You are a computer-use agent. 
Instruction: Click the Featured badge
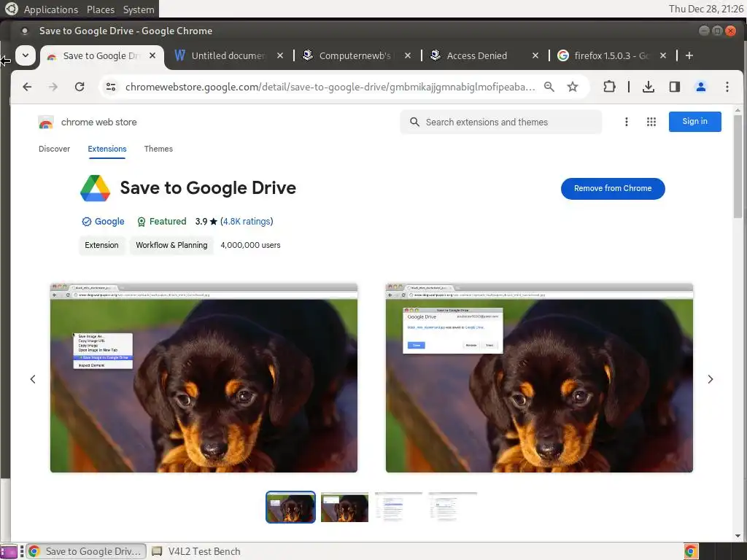click(161, 222)
